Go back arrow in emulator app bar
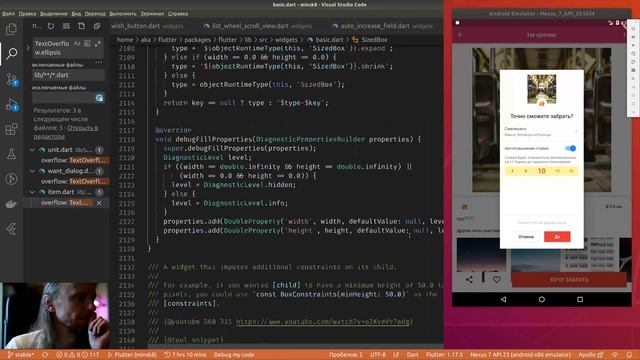Image resolution: width=640 pixels, height=360 pixels. pyautogui.click(x=460, y=35)
